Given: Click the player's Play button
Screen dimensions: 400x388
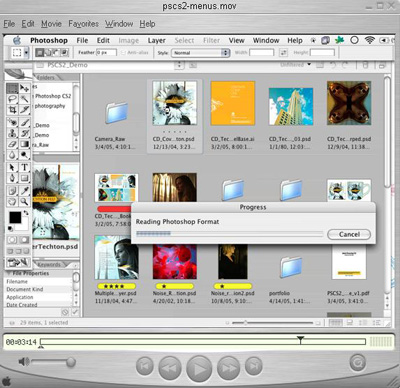Looking at the screenshot, I should (199, 368).
